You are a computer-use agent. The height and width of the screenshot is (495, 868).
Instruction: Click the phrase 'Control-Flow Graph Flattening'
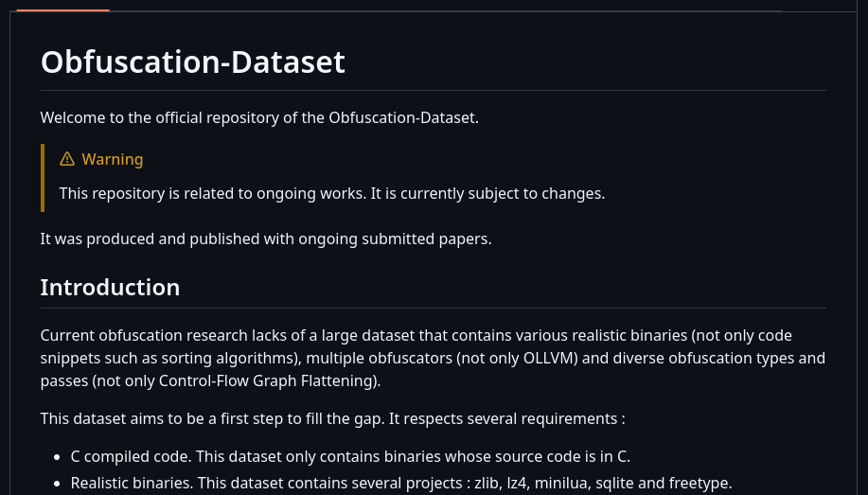[x=268, y=380]
